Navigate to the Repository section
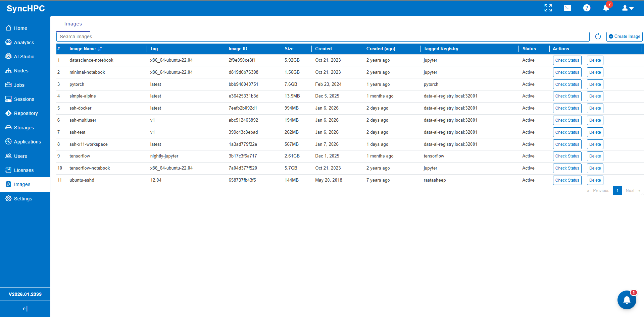This screenshot has height=317, width=644. [x=26, y=113]
